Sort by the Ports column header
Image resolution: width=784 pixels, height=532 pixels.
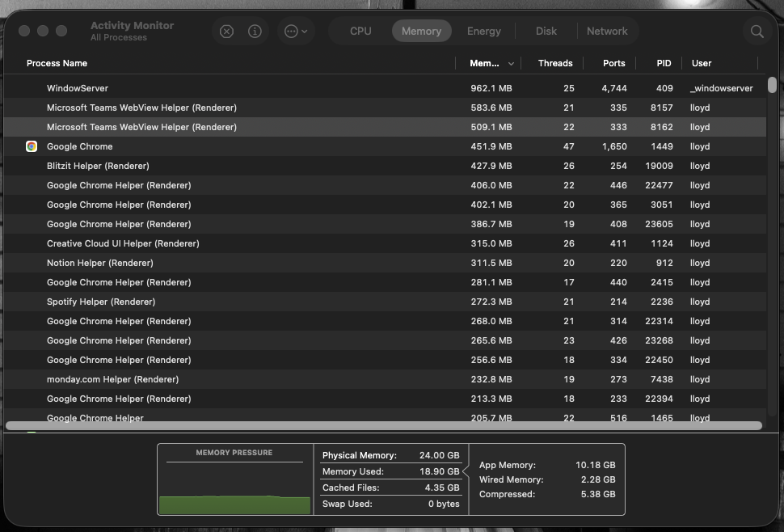click(613, 63)
